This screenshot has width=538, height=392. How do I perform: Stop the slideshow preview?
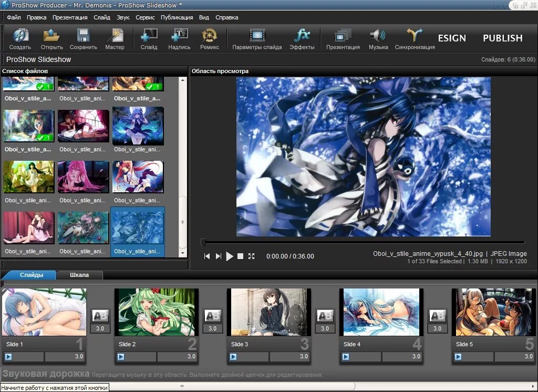click(x=241, y=256)
